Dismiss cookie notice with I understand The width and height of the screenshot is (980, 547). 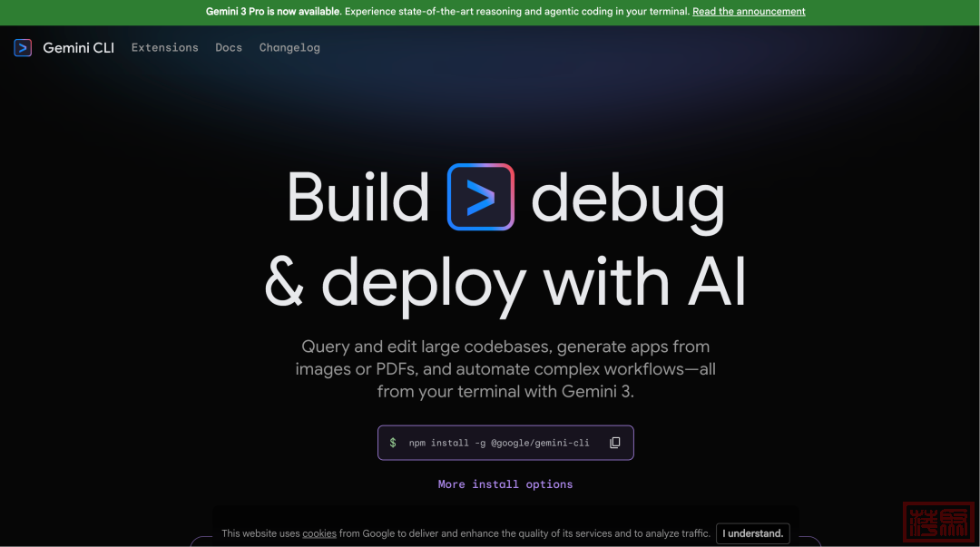pyautogui.click(x=752, y=533)
